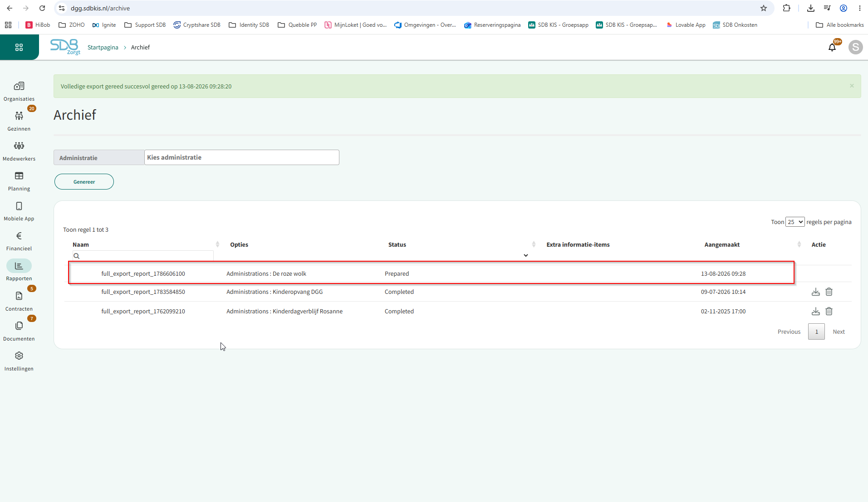
Task: Focus the Naam search field
Action: 143,256
